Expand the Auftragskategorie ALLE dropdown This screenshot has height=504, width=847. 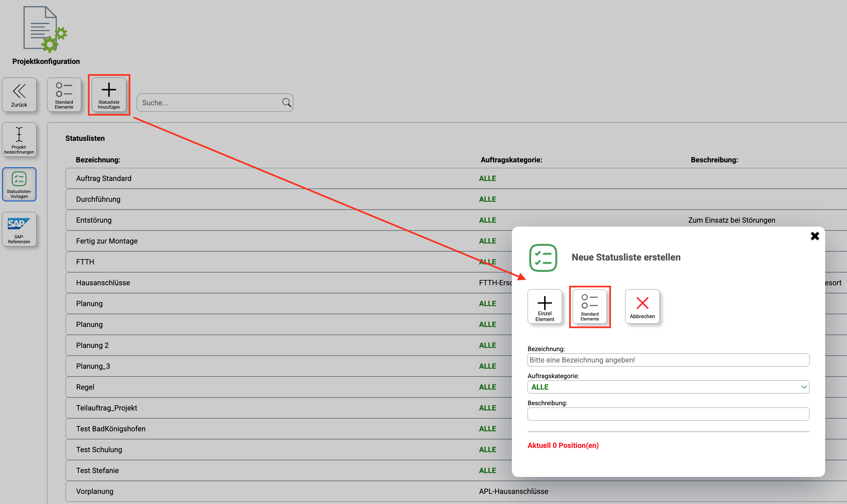[x=668, y=387]
